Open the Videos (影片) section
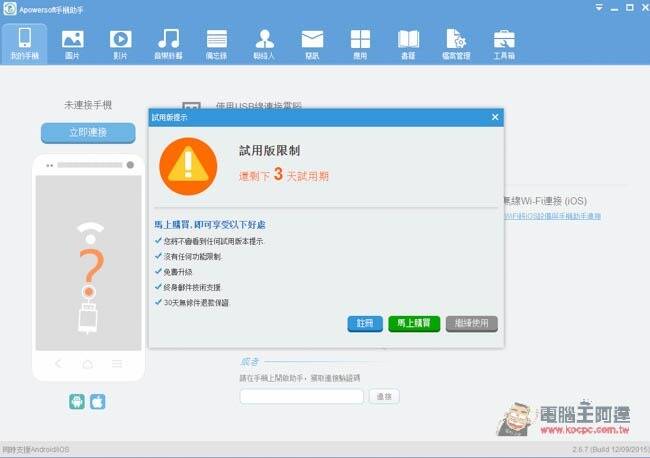This screenshot has height=458, width=650. [120, 44]
